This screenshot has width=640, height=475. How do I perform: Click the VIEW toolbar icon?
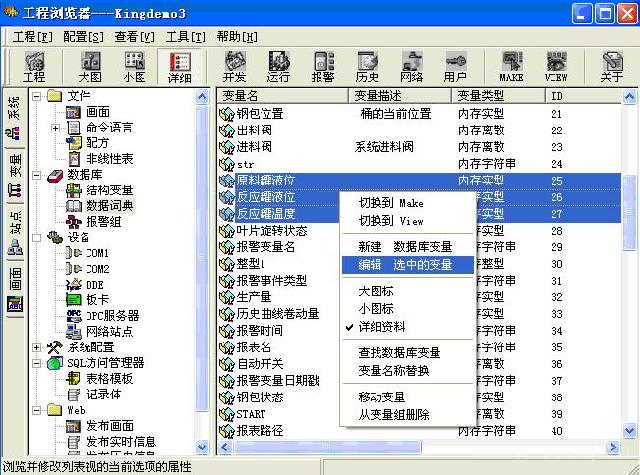pos(556,67)
